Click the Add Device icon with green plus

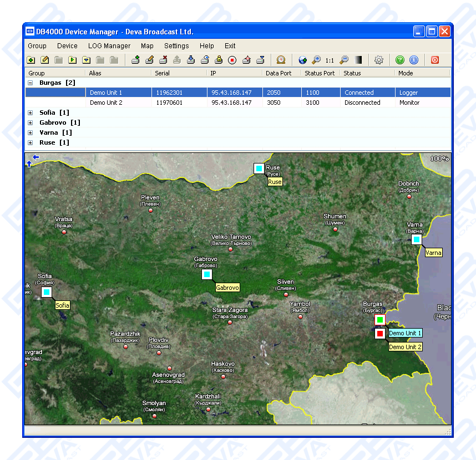coord(135,60)
